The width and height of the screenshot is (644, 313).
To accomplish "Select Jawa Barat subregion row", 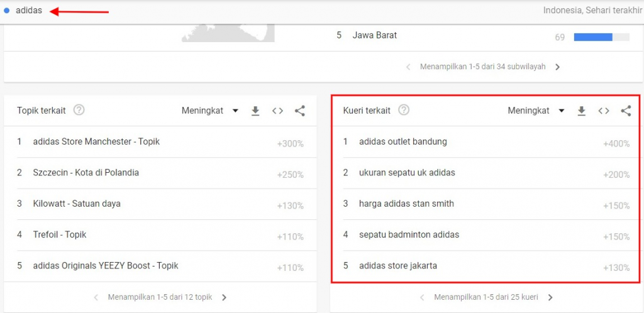I will click(x=483, y=36).
